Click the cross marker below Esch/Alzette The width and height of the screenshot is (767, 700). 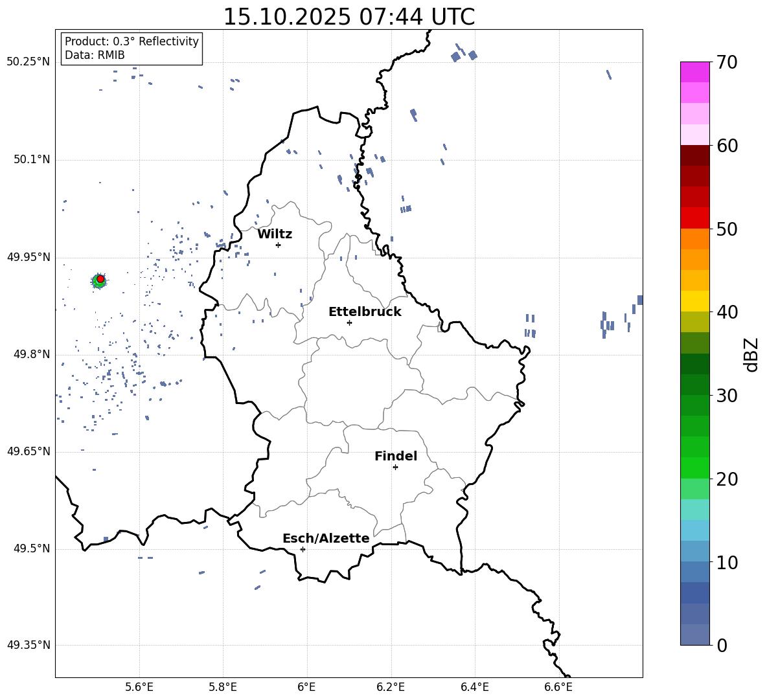click(x=303, y=549)
